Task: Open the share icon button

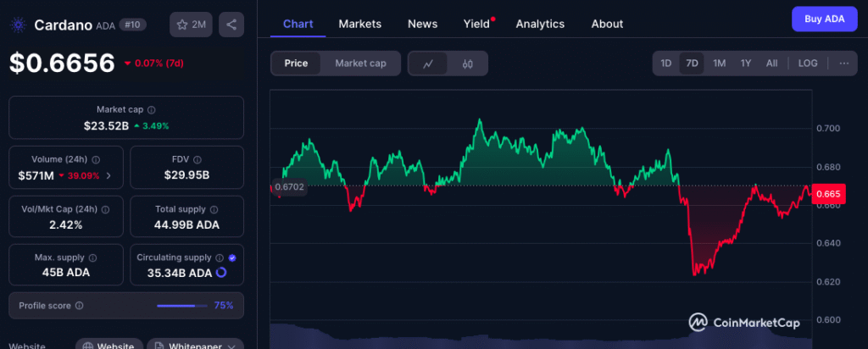Action: 231,25
